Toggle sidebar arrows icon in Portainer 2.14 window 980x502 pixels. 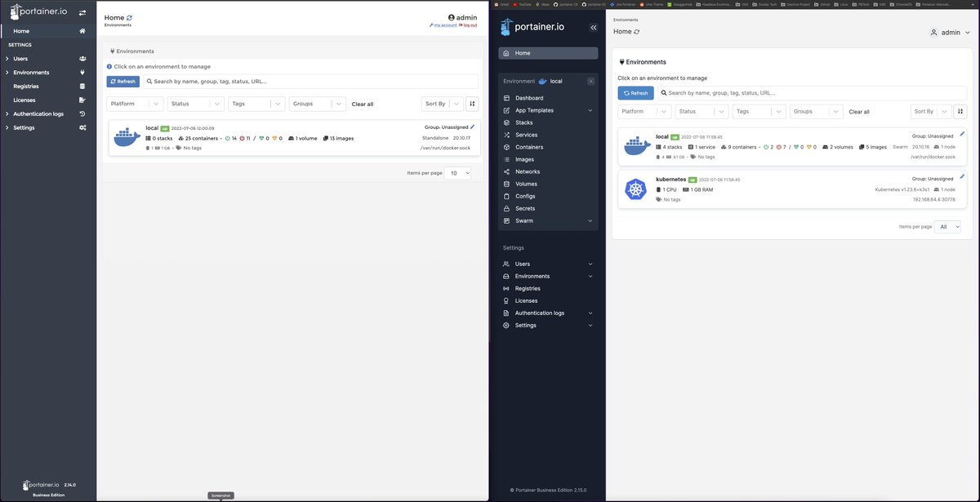click(82, 13)
